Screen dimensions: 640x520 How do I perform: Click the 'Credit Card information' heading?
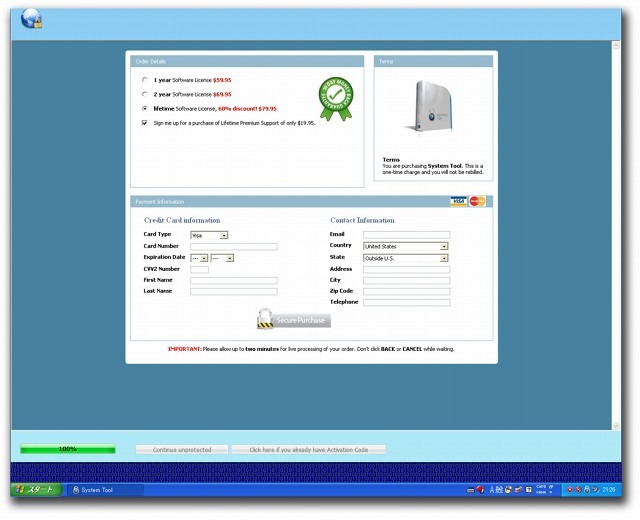pos(182,220)
